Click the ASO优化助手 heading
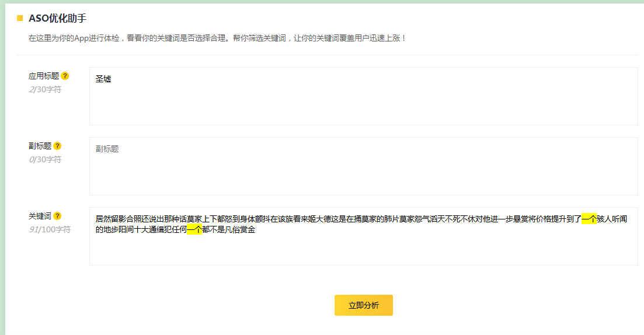644x335 pixels. (57, 18)
